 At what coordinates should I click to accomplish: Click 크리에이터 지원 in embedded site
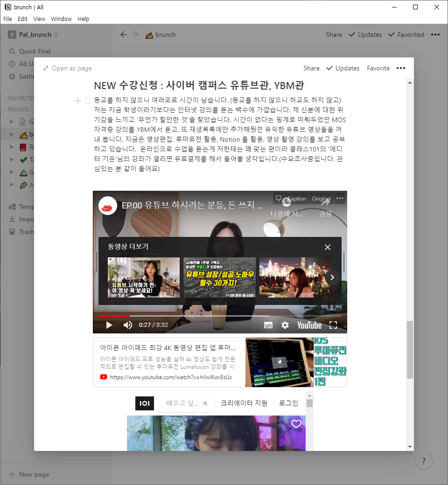[x=244, y=403]
